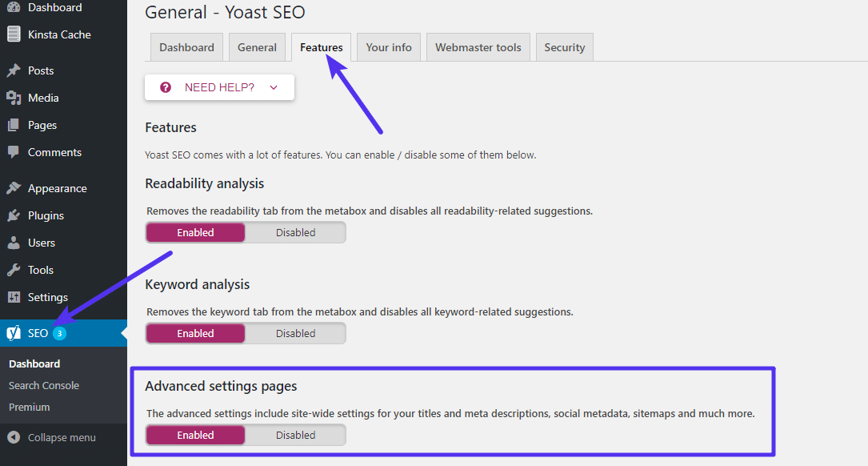This screenshot has height=466, width=868.
Task: Disable the Readability analysis feature
Action: tap(295, 231)
